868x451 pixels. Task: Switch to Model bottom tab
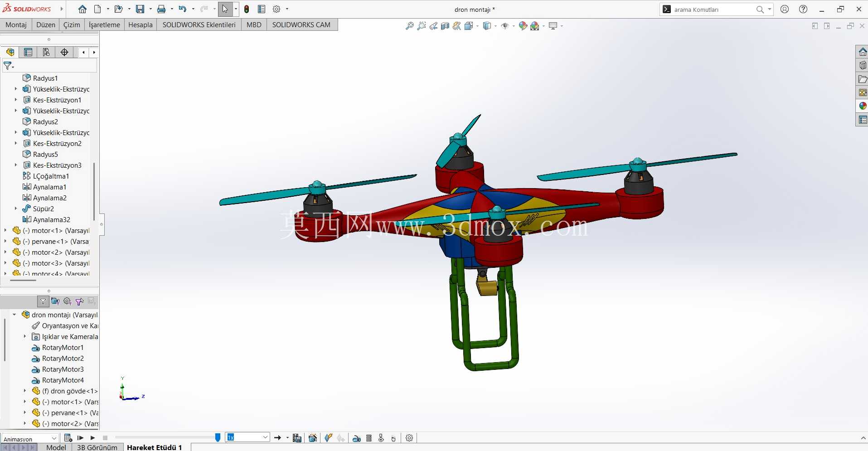(x=56, y=447)
